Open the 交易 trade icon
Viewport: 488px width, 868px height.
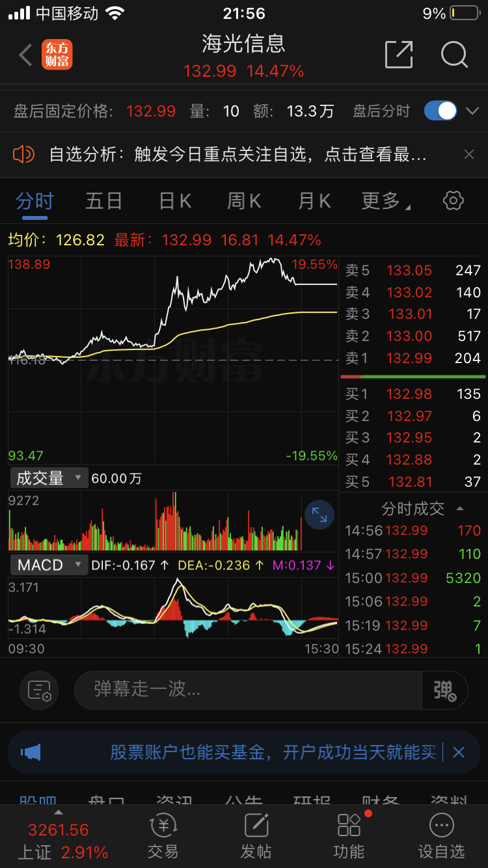(x=163, y=837)
